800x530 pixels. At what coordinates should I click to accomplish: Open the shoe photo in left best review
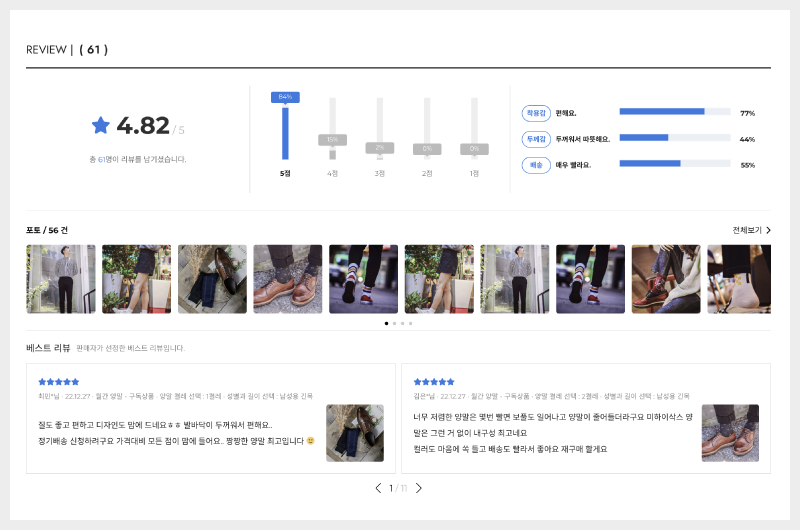(355, 433)
